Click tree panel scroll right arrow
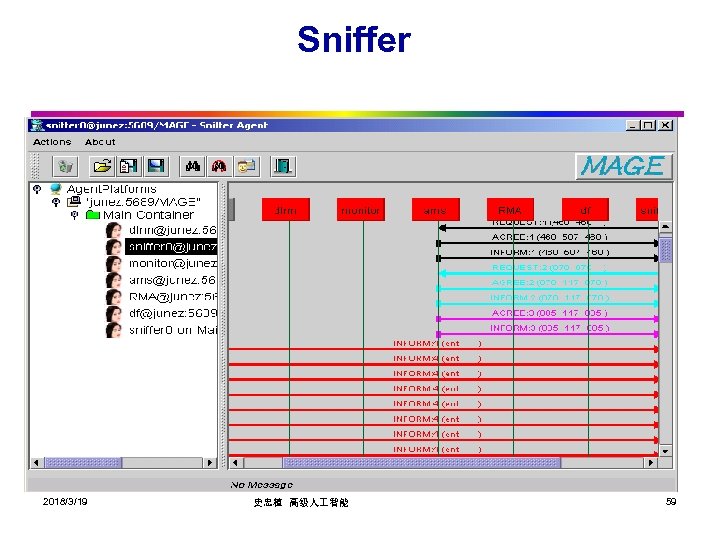This screenshot has width=720, height=540. [x=210, y=462]
